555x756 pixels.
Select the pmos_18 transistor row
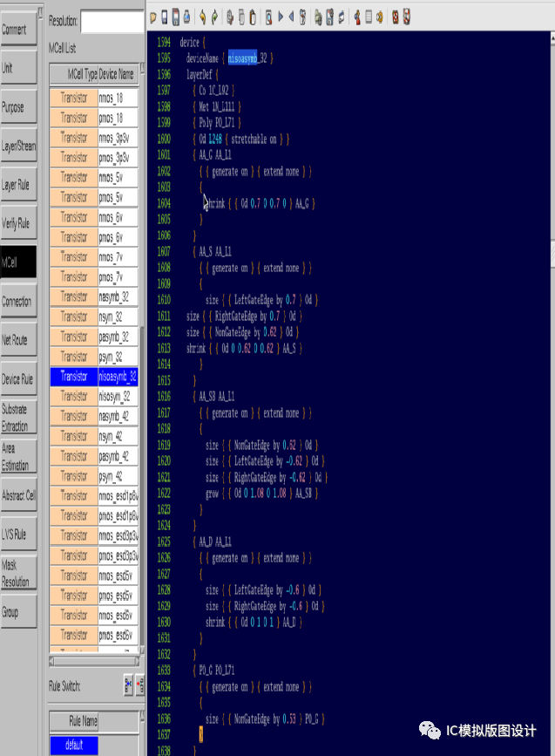(x=94, y=118)
